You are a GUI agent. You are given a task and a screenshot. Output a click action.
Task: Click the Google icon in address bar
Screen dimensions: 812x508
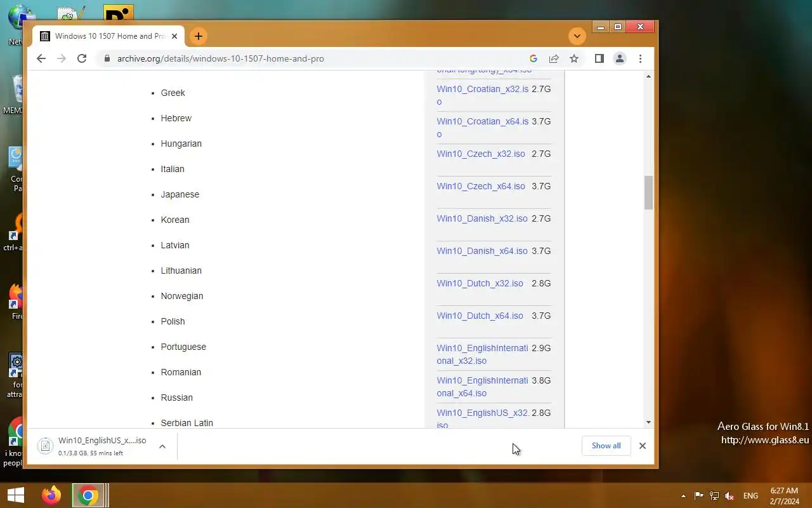click(x=534, y=58)
